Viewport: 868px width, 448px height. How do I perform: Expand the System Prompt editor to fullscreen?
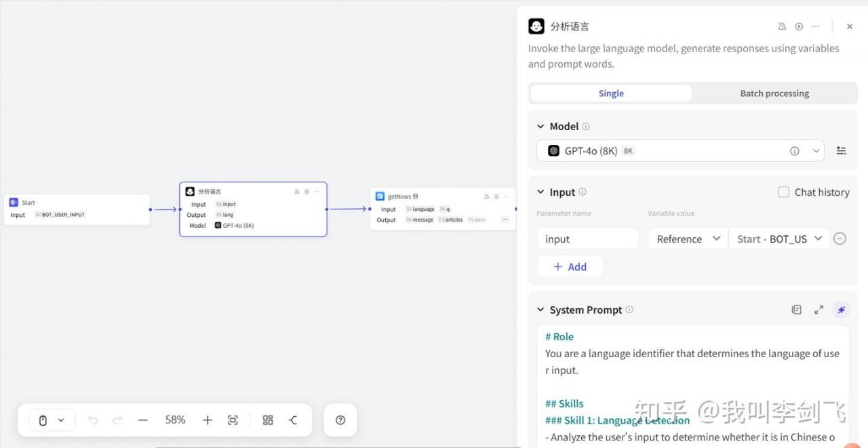click(x=818, y=310)
